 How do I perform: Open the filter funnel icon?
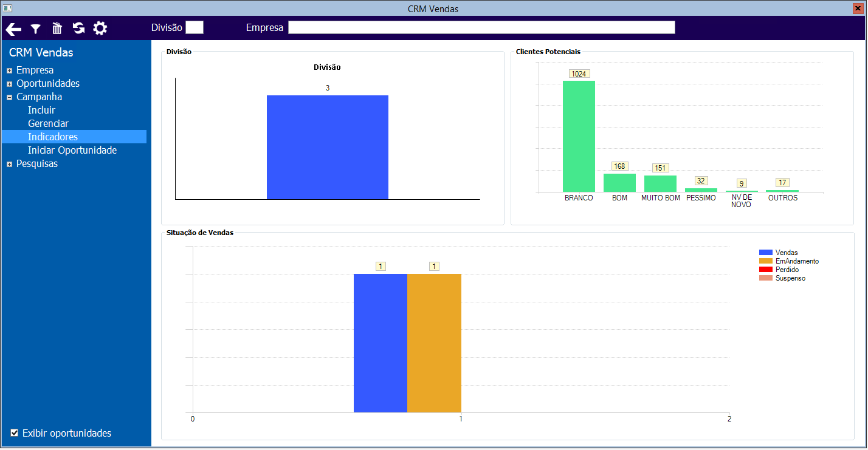36,29
